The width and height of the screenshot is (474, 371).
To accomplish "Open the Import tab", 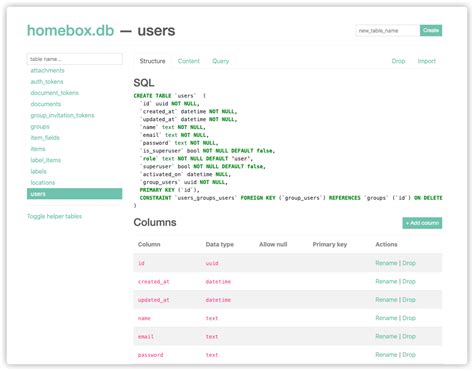I will pyautogui.click(x=427, y=61).
